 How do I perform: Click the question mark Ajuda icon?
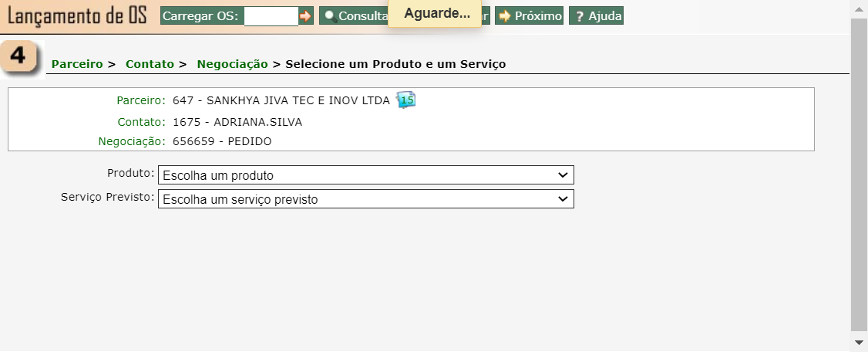tap(579, 17)
